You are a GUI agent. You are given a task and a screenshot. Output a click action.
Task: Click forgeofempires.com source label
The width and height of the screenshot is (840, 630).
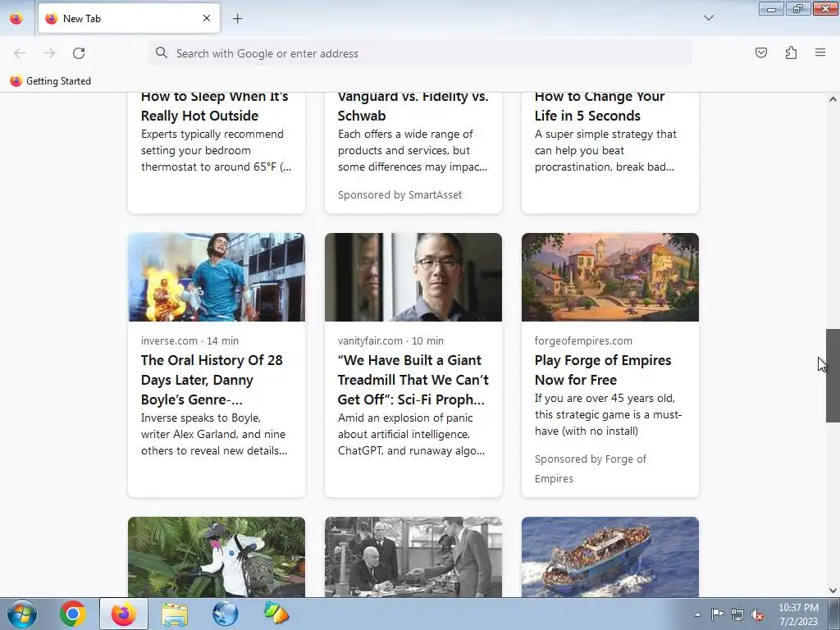click(583, 340)
